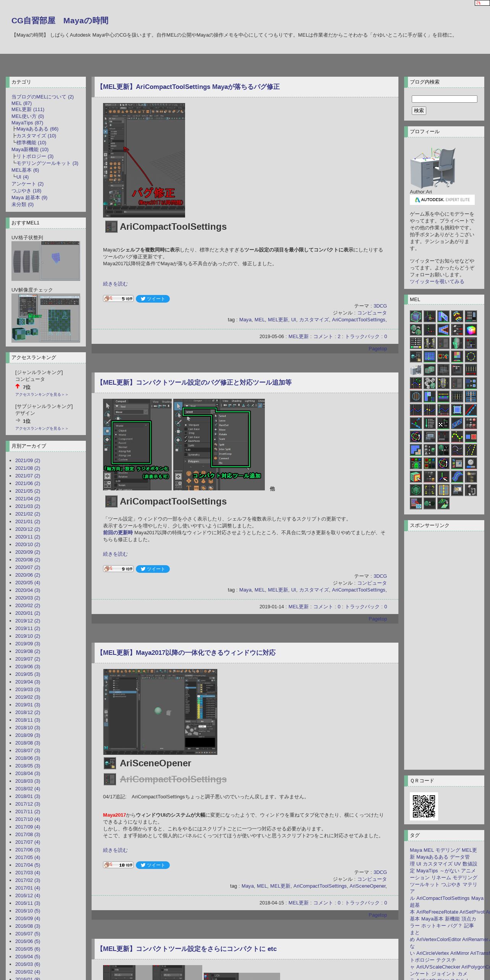Image resolution: width=490 pixels, height=980 pixels.
Task: Open the desk and chair MEL icon
Action: [416, 370]
